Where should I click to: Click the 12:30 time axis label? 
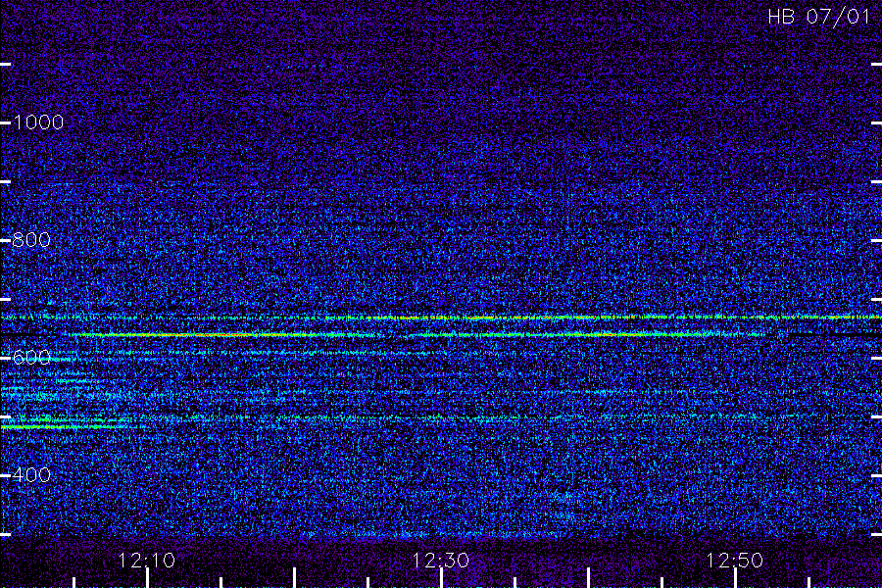click(440, 561)
